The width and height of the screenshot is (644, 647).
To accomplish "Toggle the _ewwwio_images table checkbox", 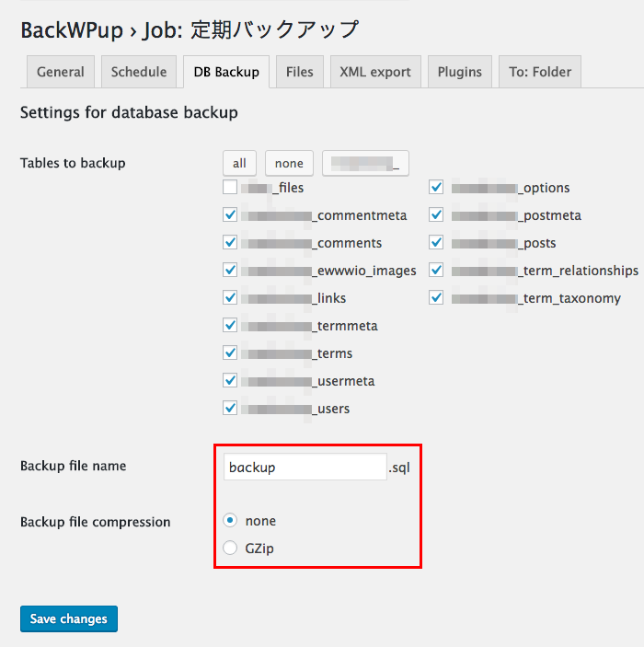I will [x=230, y=270].
